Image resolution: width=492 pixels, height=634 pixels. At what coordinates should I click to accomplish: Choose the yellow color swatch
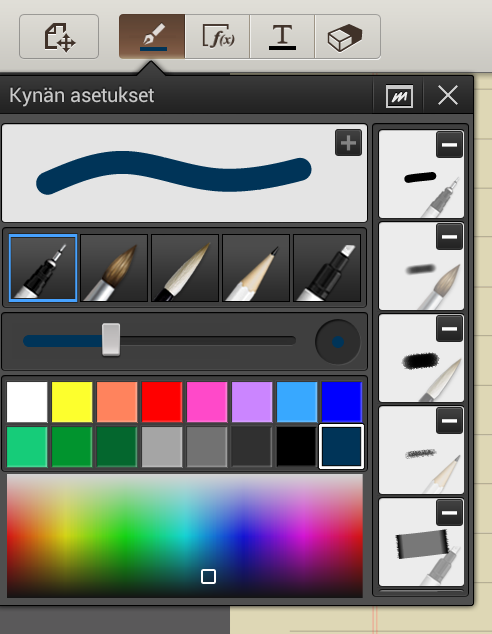point(72,402)
